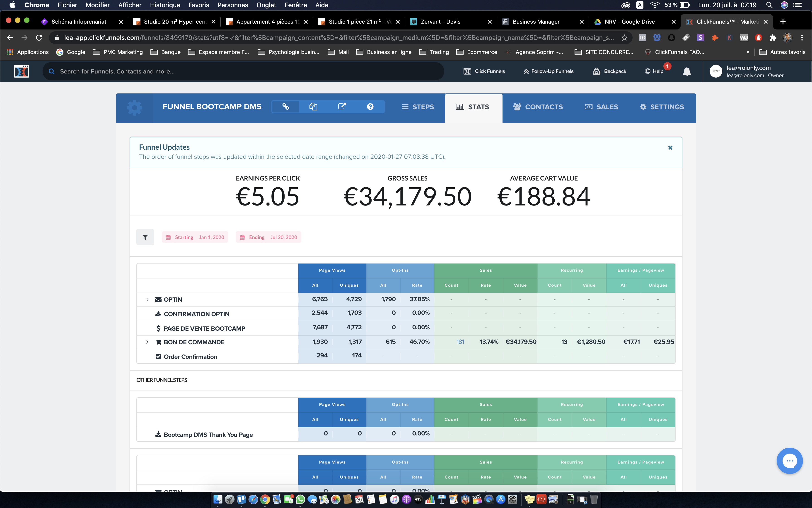This screenshot has width=812, height=508.
Task: Open Finder from the dock
Action: tap(218, 499)
